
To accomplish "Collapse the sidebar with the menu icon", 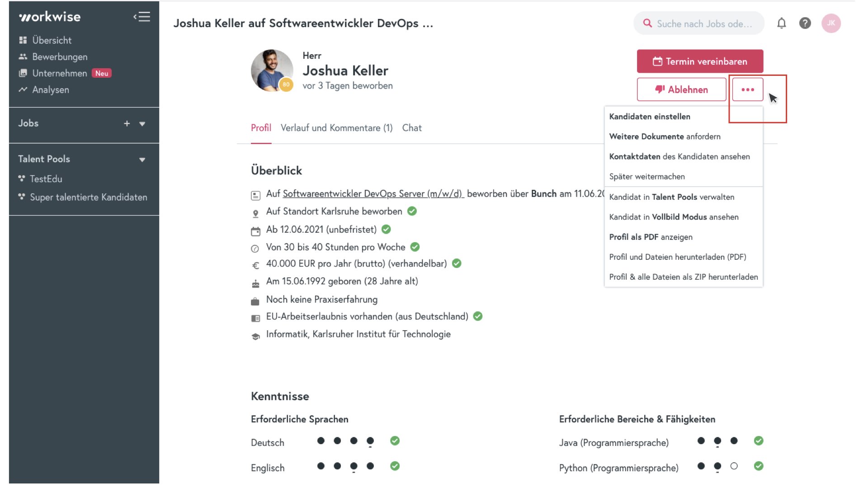I will tap(142, 17).
